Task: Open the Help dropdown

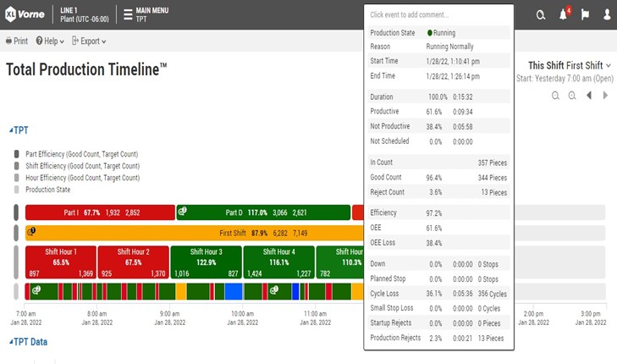Action: (x=51, y=41)
